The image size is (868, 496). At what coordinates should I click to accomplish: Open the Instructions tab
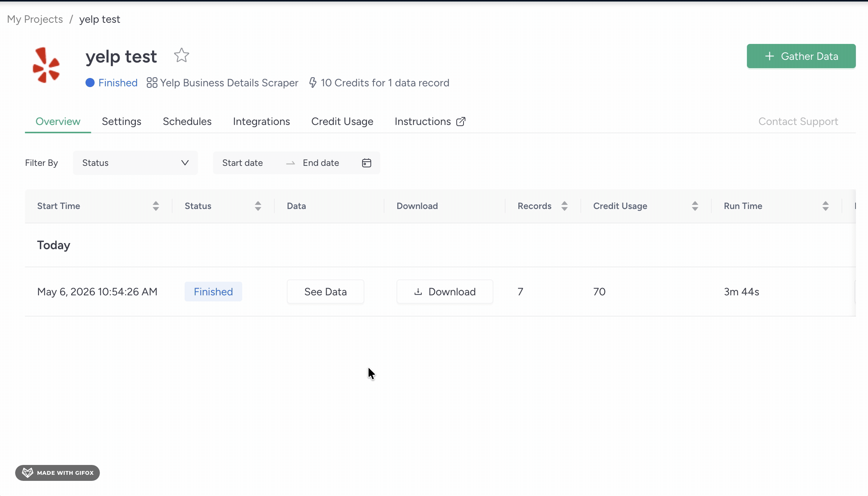tap(430, 122)
